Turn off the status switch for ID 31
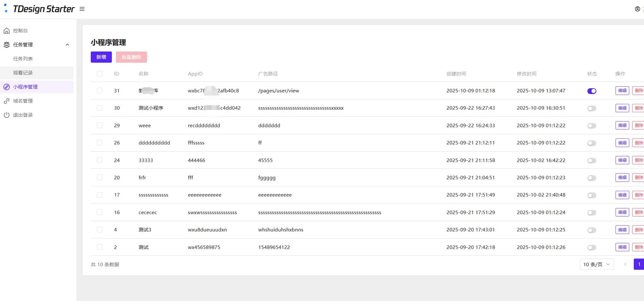The image size is (644, 301). tap(591, 91)
